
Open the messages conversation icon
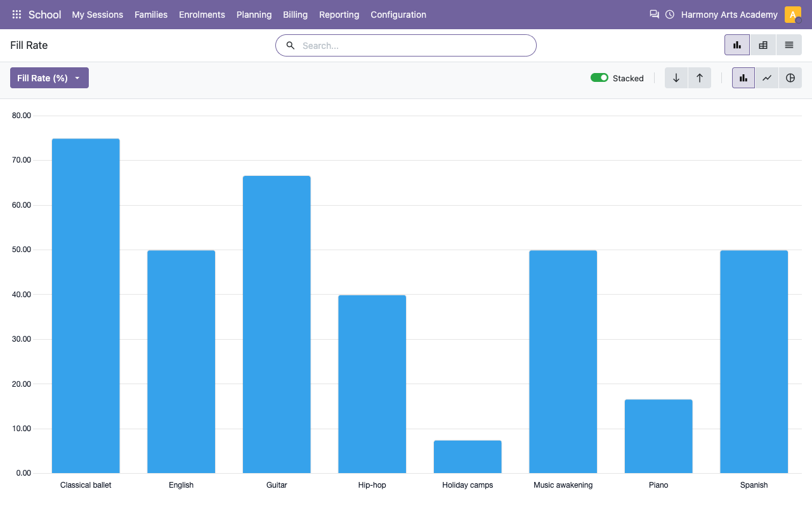(654, 14)
